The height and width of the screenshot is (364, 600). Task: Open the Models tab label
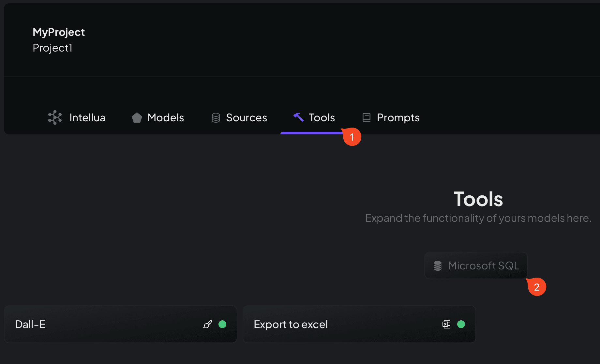[x=166, y=118]
